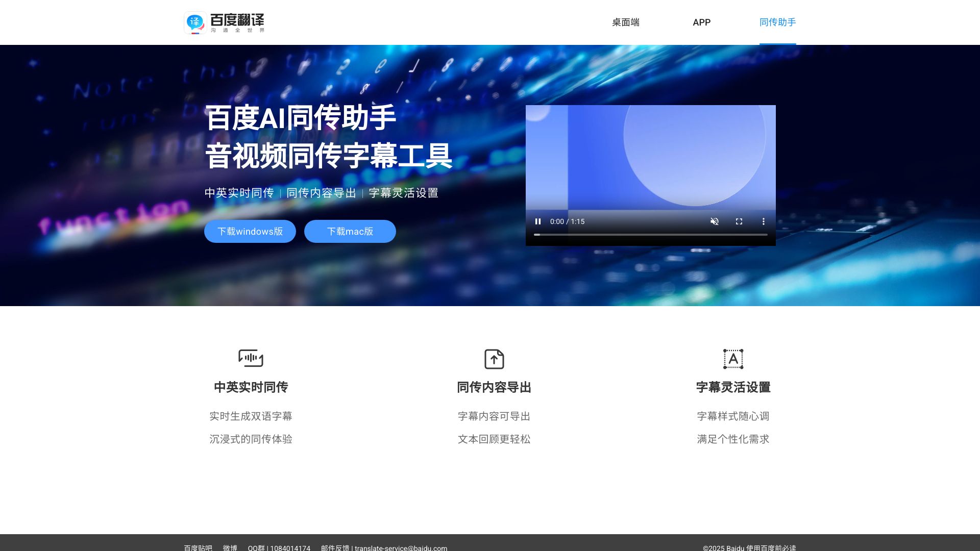Click the 下载windows版 download button
Screen dimensions: 980x551
coord(250,232)
